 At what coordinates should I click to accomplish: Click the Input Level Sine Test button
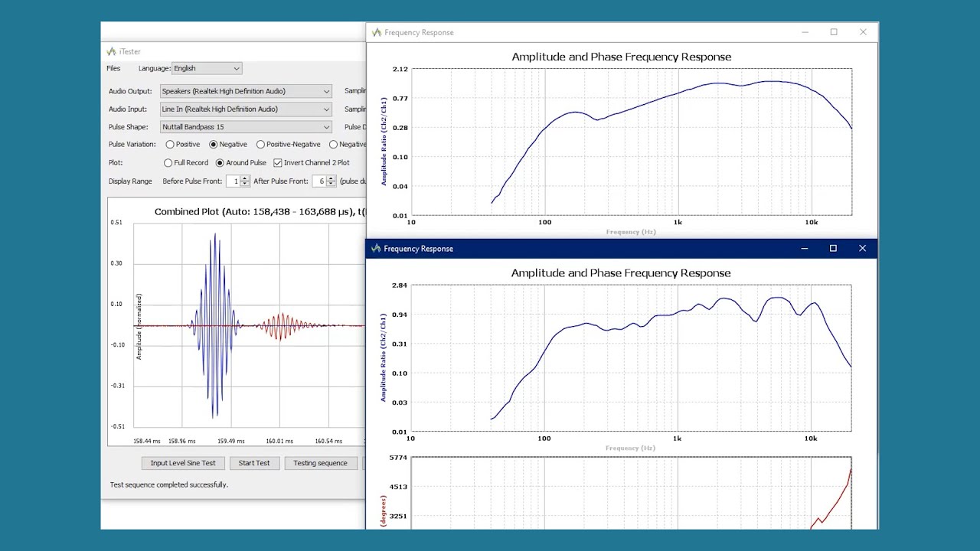click(183, 463)
